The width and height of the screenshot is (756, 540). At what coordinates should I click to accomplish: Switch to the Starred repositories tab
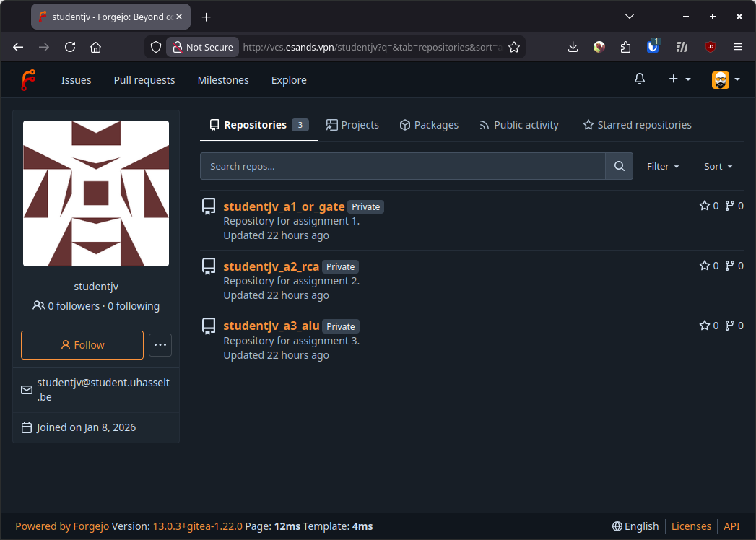pos(637,125)
